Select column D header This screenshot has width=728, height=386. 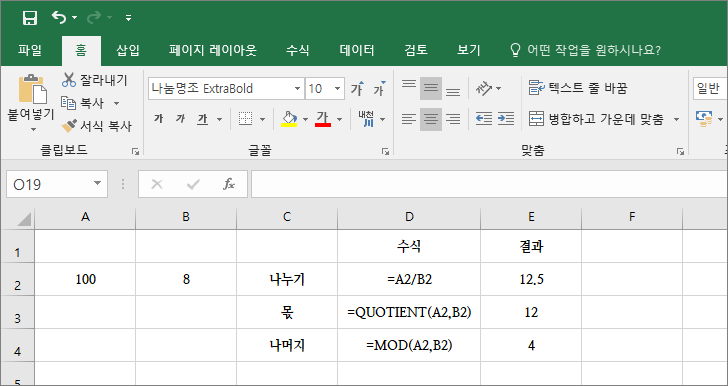coord(409,217)
